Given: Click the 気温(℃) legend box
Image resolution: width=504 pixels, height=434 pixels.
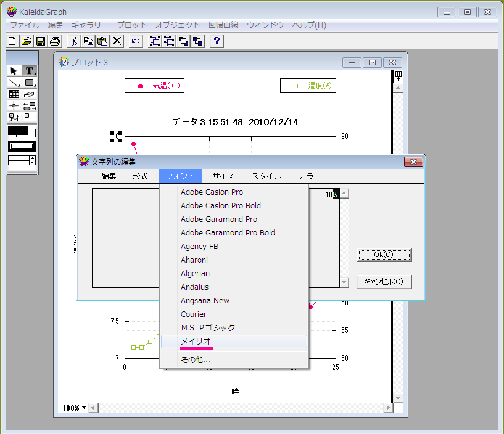Looking at the screenshot, I should pos(155,86).
